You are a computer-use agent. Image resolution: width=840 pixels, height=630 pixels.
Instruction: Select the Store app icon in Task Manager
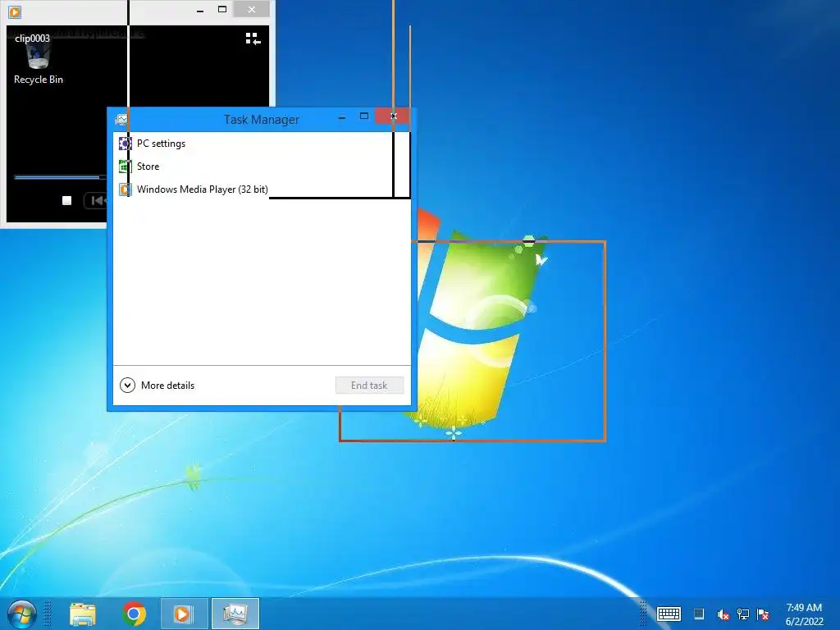click(125, 167)
